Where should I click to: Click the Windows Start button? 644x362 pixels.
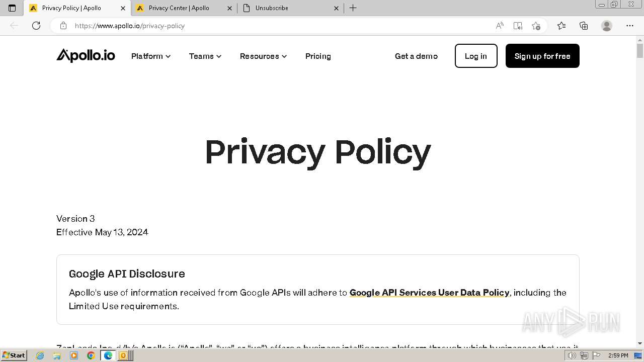coord(14,355)
